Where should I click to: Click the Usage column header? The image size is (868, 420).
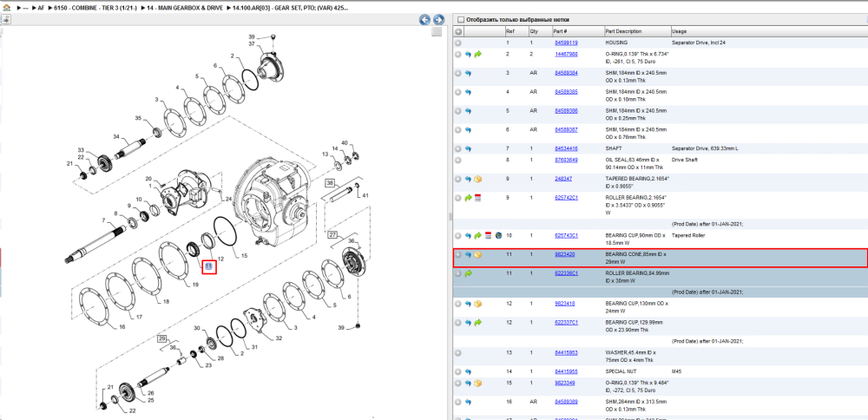tap(768, 31)
